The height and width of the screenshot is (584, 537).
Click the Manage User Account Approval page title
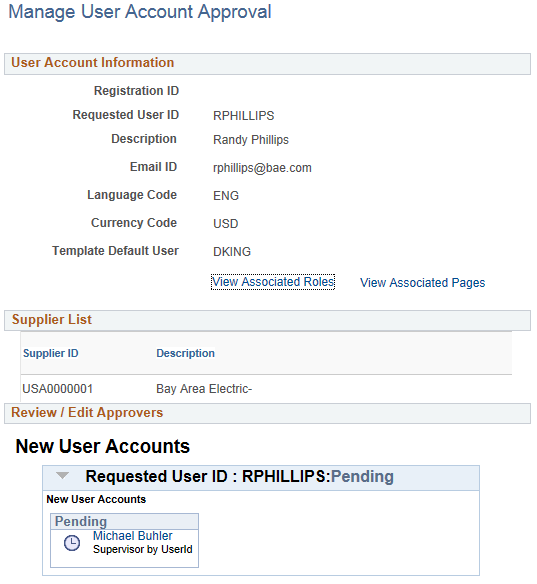coord(140,12)
